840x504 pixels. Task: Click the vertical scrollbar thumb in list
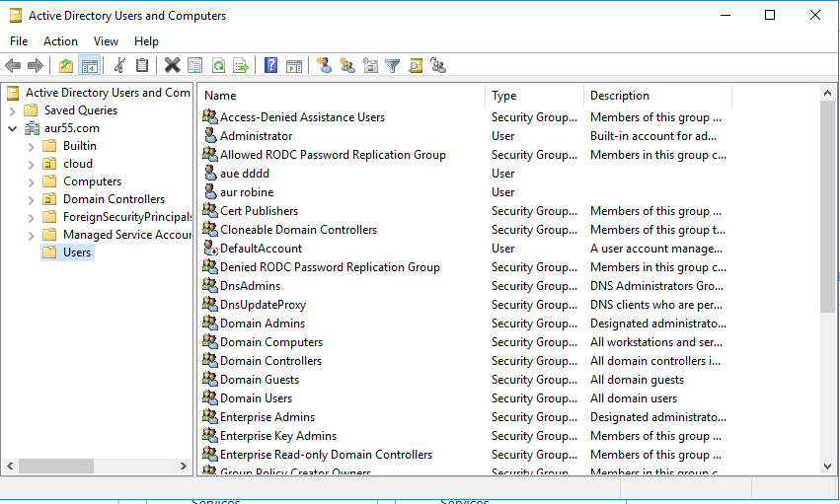[x=828, y=206]
